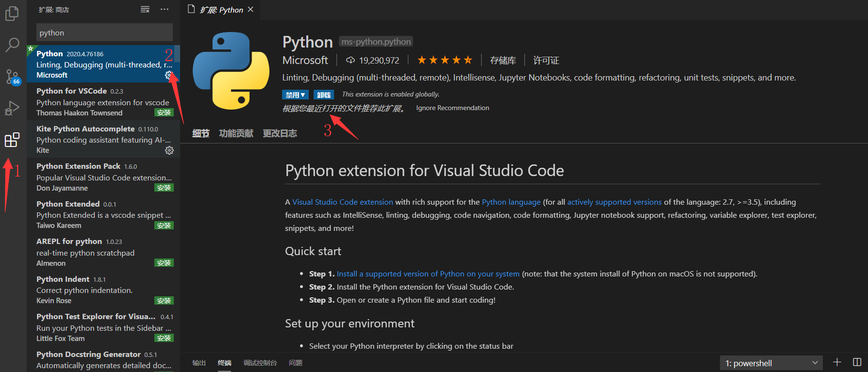Screen dimensions: 868x372
Task: Split the terminal panel
Action: pos(857,362)
